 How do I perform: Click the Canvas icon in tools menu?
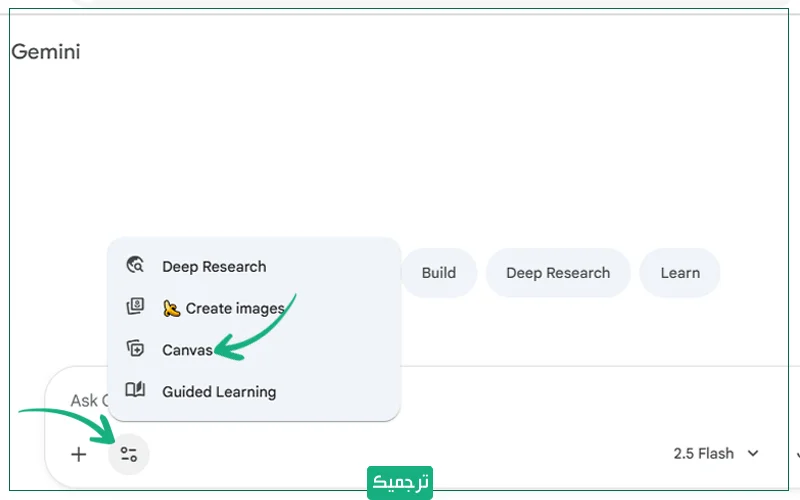135,349
